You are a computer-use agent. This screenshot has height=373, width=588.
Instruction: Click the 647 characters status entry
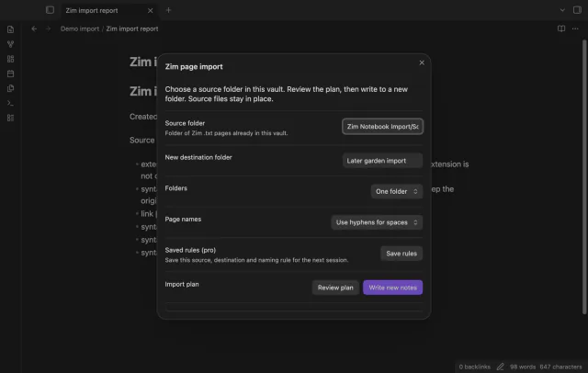pyautogui.click(x=560, y=367)
